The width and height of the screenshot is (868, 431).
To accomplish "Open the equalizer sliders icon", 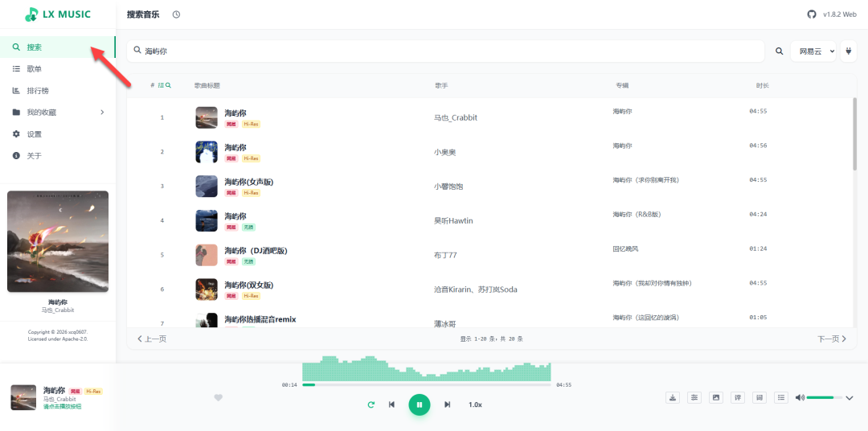I will 694,397.
